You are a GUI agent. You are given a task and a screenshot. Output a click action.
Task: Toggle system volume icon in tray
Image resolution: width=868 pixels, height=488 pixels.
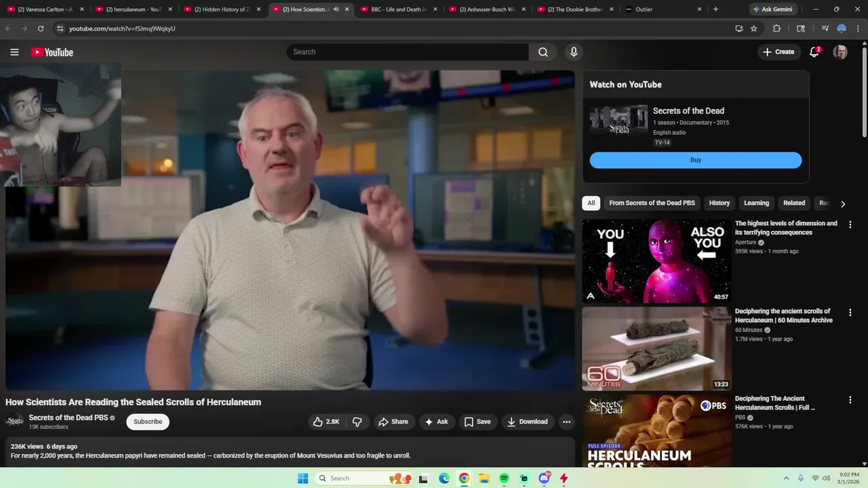826,478
